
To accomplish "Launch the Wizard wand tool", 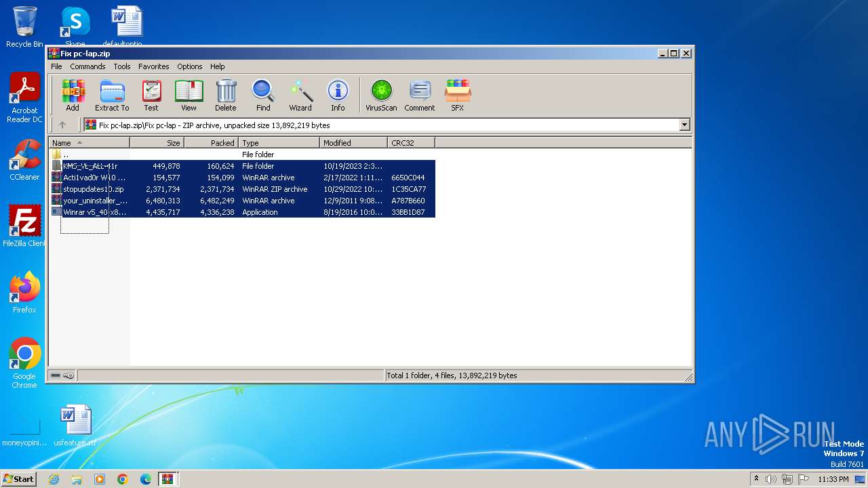I will [x=300, y=95].
